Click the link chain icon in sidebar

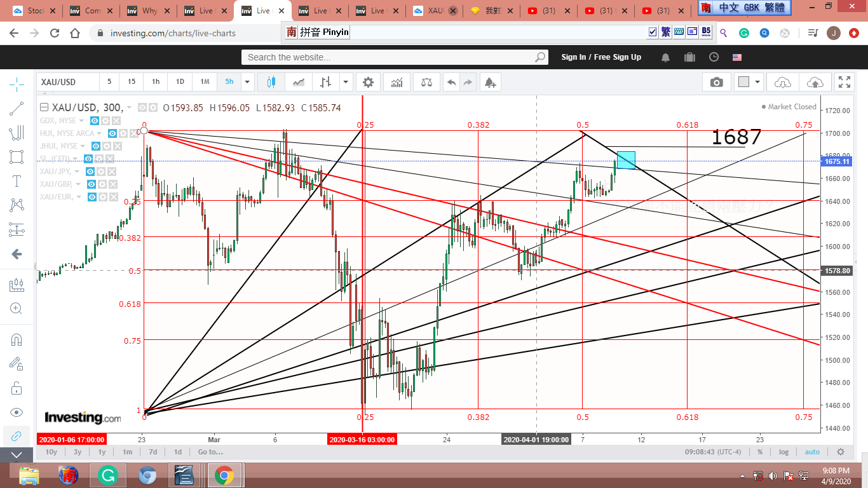17,436
